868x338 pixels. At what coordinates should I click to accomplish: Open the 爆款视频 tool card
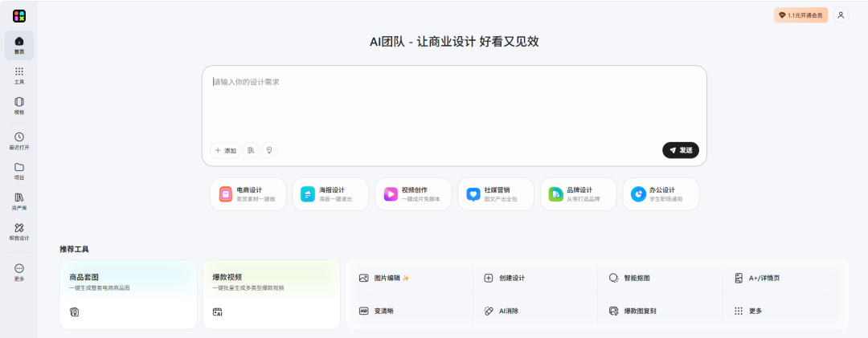pyautogui.click(x=272, y=295)
